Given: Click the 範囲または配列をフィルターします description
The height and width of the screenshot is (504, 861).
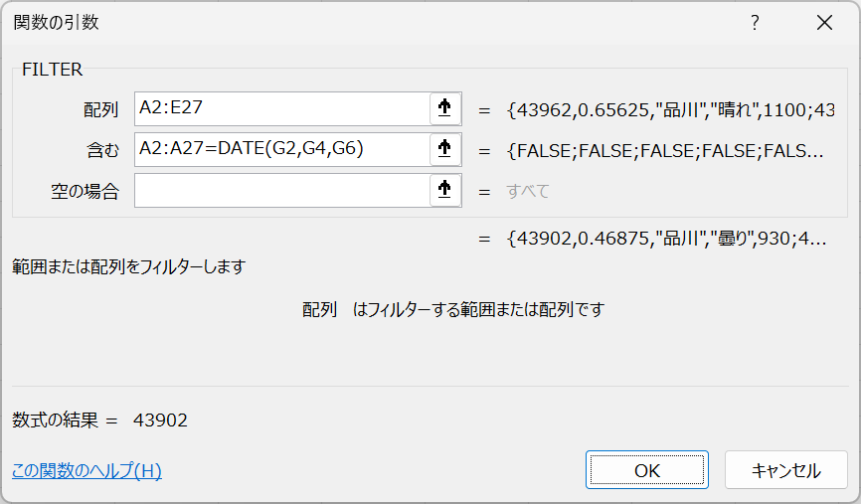Looking at the screenshot, I should coord(129,266).
